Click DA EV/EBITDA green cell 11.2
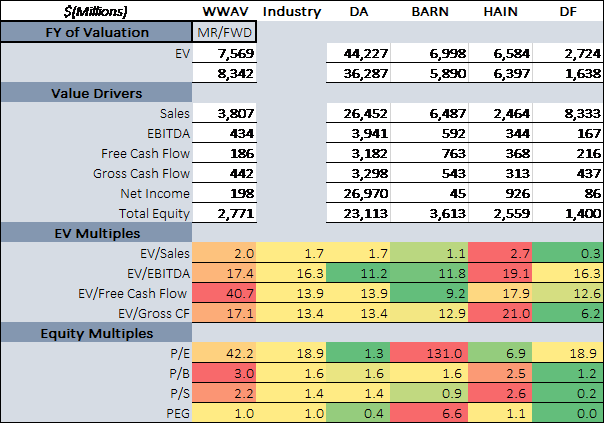The image size is (605, 424). coord(358,273)
